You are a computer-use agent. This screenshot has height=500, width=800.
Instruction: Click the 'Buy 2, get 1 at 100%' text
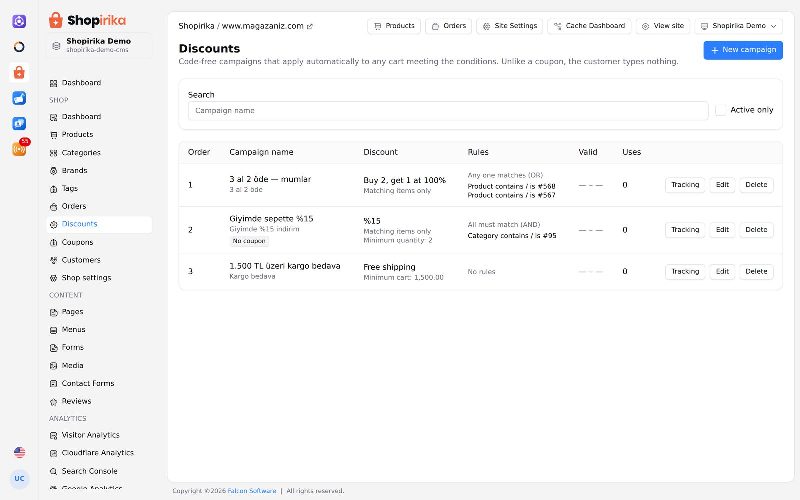click(x=405, y=180)
